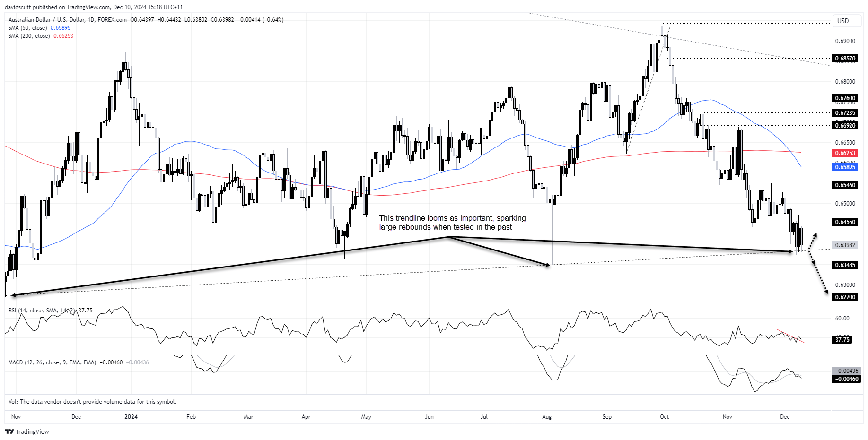Click the volume data vendor notice
Screen dimensions: 868x440
click(x=92, y=402)
